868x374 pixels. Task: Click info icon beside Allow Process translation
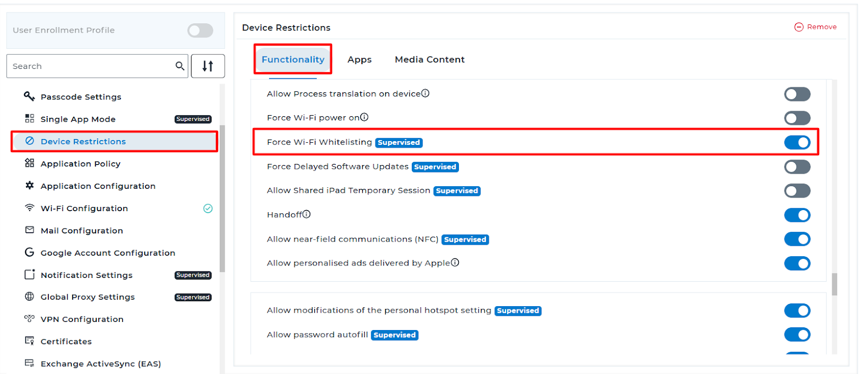[x=425, y=93]
